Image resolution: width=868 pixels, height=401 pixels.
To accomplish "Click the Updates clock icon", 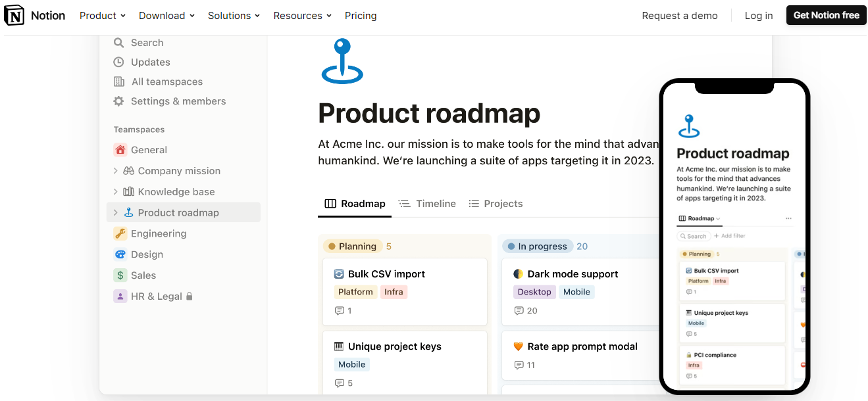I will pyautogui.click(x=118, y=62).
